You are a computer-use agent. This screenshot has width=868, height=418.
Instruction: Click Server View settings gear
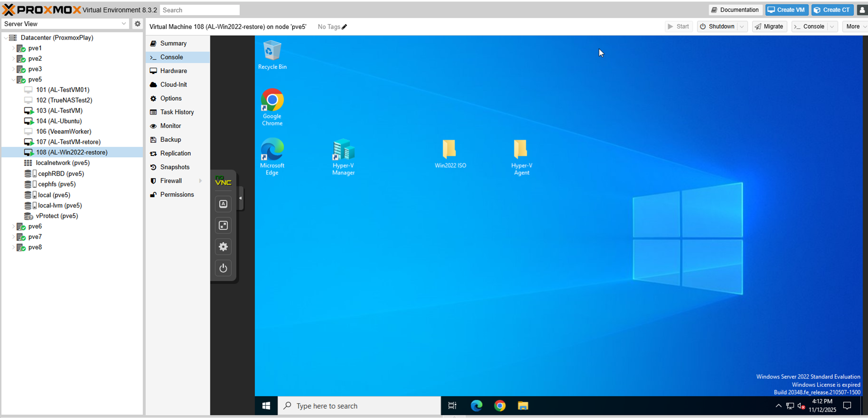(138, 24)
